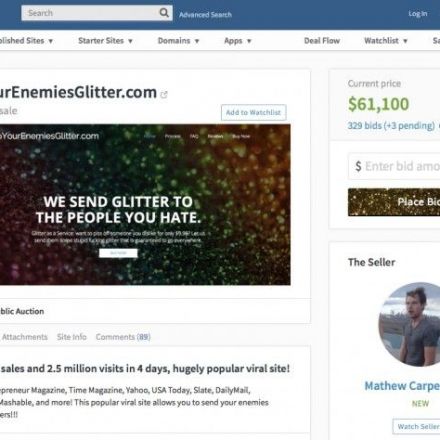Switch to the Site Info tab
The image size is (440, 440).
pos(72,337)
